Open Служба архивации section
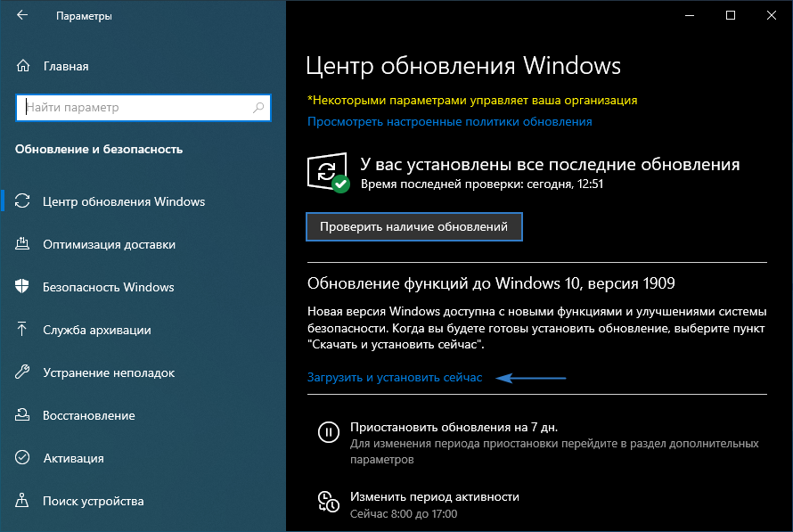Screen dimensions: 793x532 pyautogui.click(x=97, y=330)
